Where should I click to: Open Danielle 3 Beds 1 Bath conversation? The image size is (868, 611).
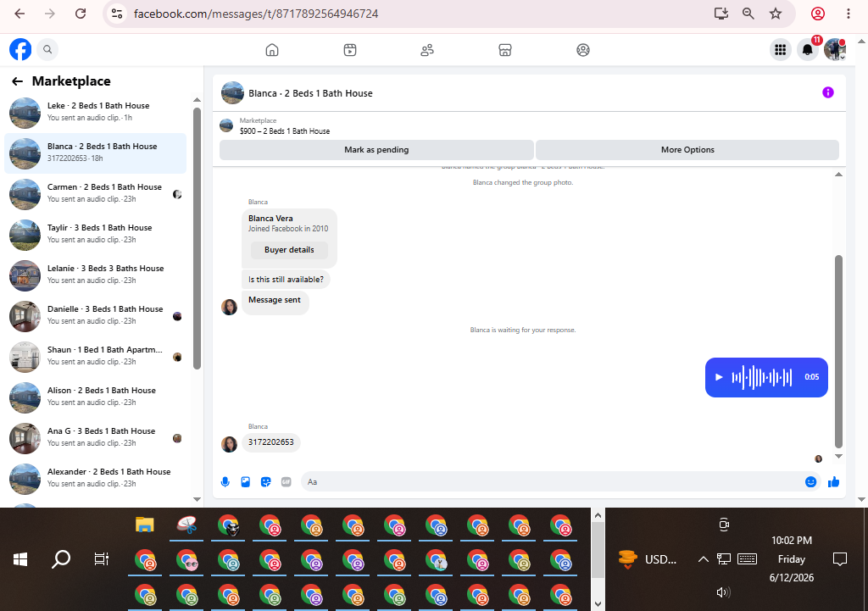pyautogui.click(x=95, y=316)
